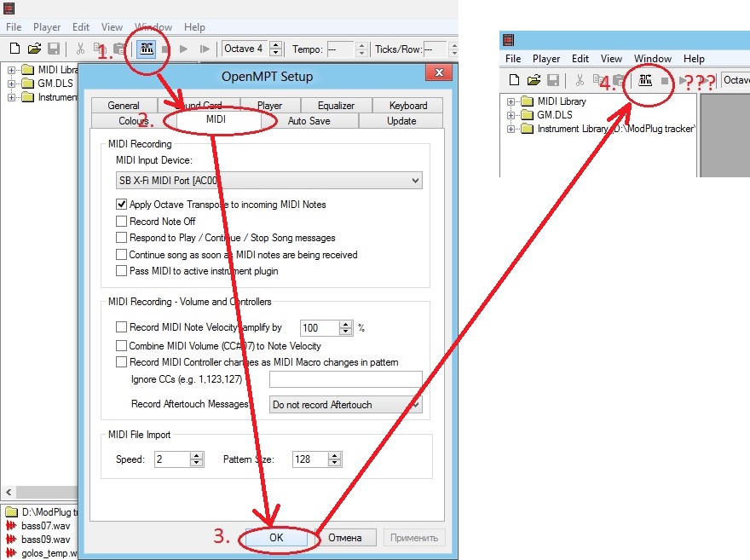Click OpenMPT app icon in right title bar
Image resolution: width=750 pixels, height=560 pixels.
509,40
